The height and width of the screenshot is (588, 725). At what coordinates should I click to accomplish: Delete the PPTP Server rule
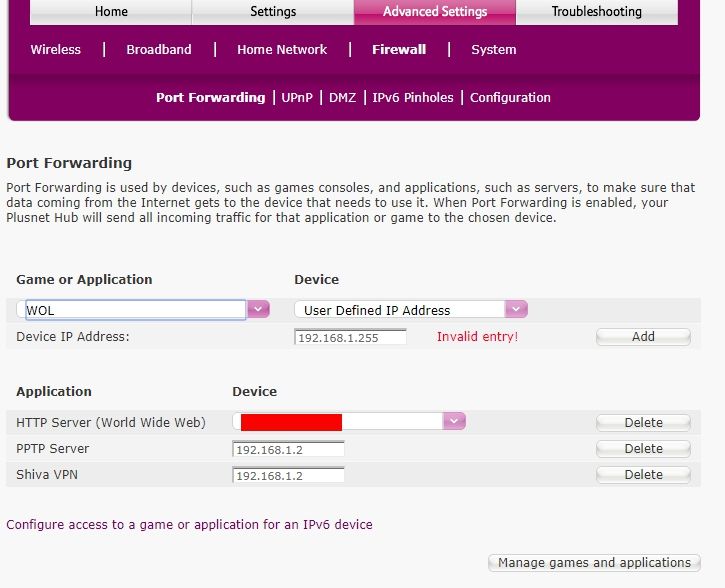point(643,449)
